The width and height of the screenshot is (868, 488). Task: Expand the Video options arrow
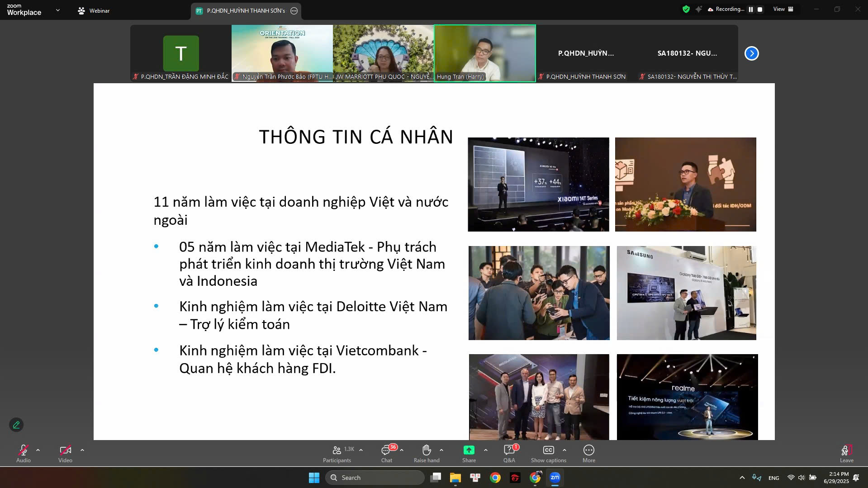tap(82, 450)
